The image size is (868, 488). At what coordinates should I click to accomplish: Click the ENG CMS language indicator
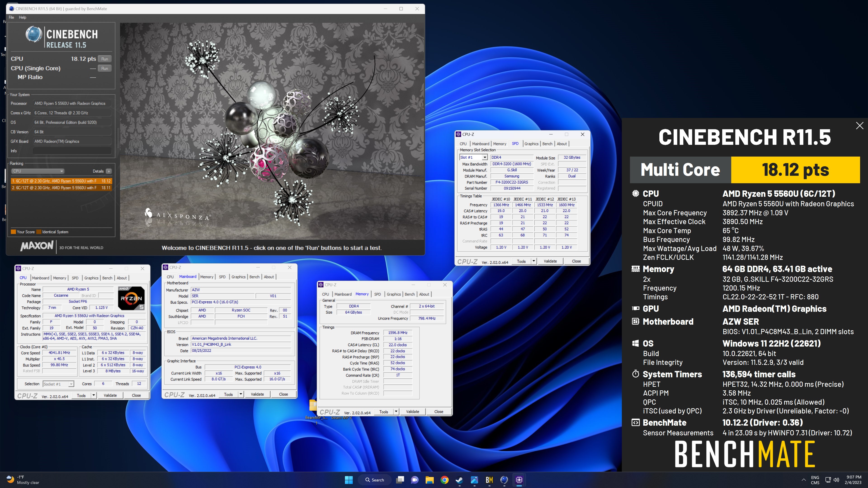(815, 480)
